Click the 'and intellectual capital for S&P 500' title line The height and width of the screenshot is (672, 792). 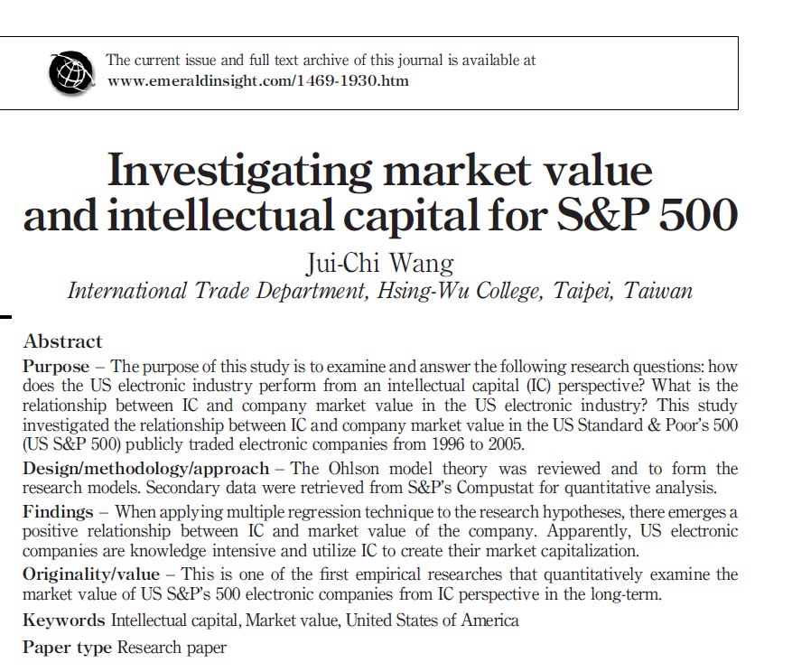380,216
